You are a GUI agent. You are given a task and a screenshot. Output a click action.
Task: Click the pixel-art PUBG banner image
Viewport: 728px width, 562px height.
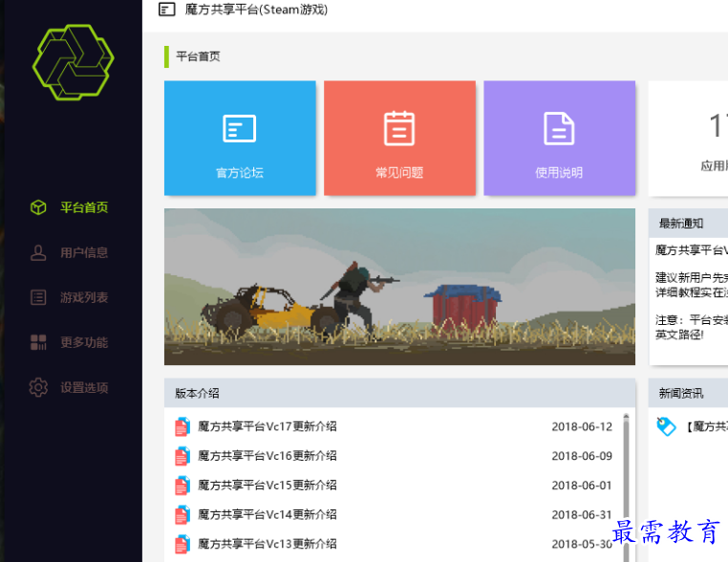pos(399,287)
